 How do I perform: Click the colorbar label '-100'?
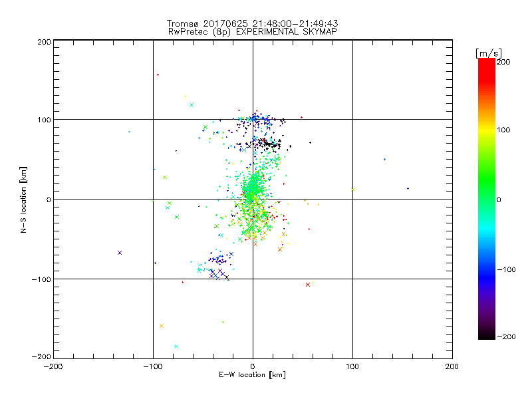point(506,269)
